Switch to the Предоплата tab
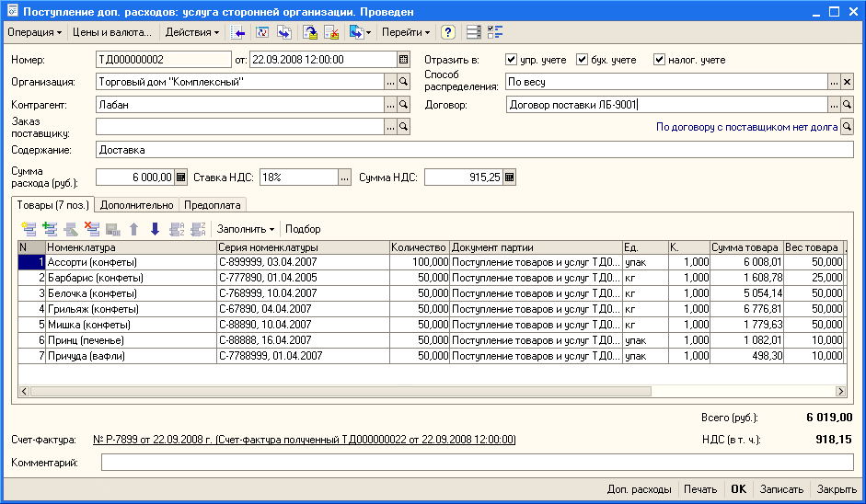Screen dimensions: 866x504 pyautogui.click(x=213, y=205)
